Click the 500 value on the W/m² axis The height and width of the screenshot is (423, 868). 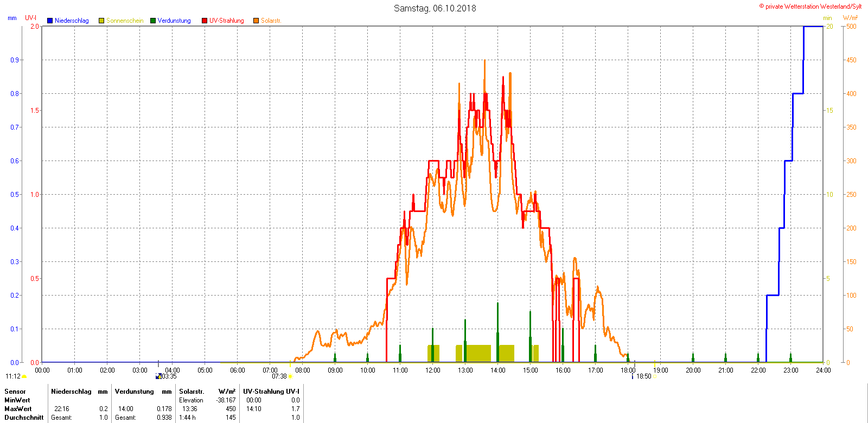coord(852,27)
